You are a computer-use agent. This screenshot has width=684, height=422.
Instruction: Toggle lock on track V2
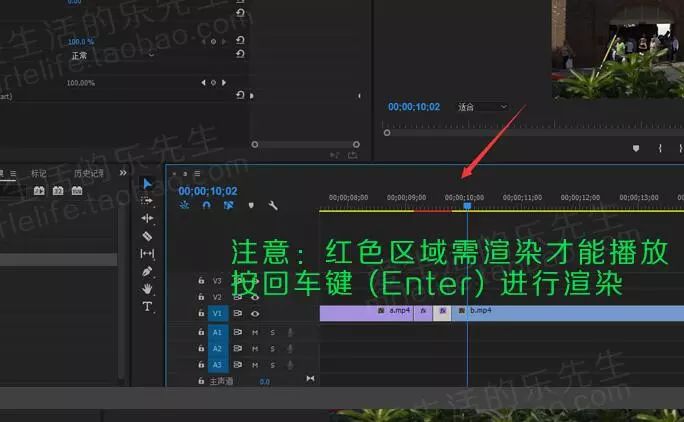(x=201, y=297)
